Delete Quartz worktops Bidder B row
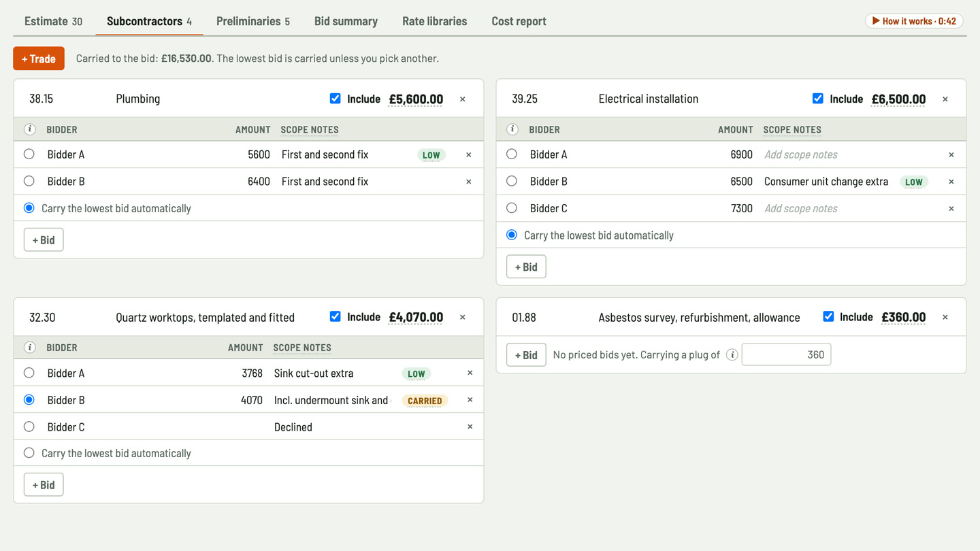Screen dimensions: 980x551 pyautogui.click(x=470, y=400)
